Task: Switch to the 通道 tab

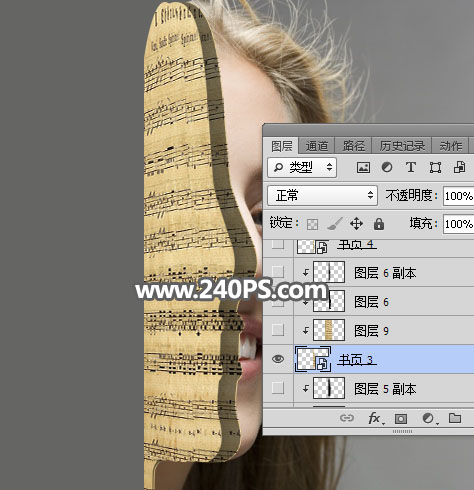Action: click(316, 146)
